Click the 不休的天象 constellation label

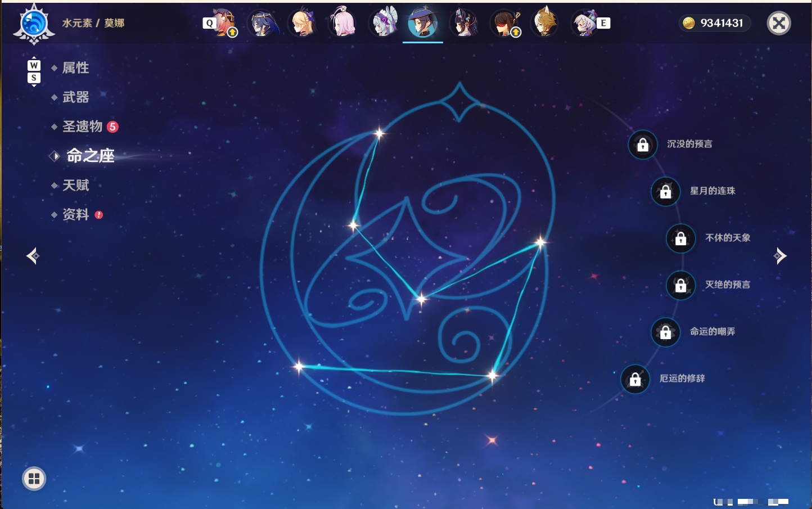(x=728, y=237)
